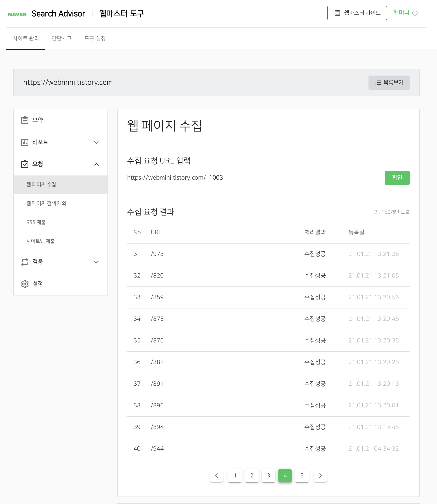This screenshot has height=504, width=437.
Task: Collapse the 요청 menu chevron
Action: pyautogui.click(x=96, y=164)
